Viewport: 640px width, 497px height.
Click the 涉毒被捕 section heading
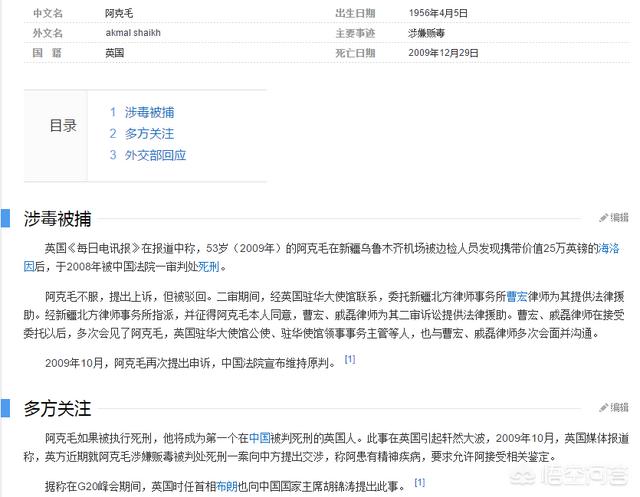(58, 218)
